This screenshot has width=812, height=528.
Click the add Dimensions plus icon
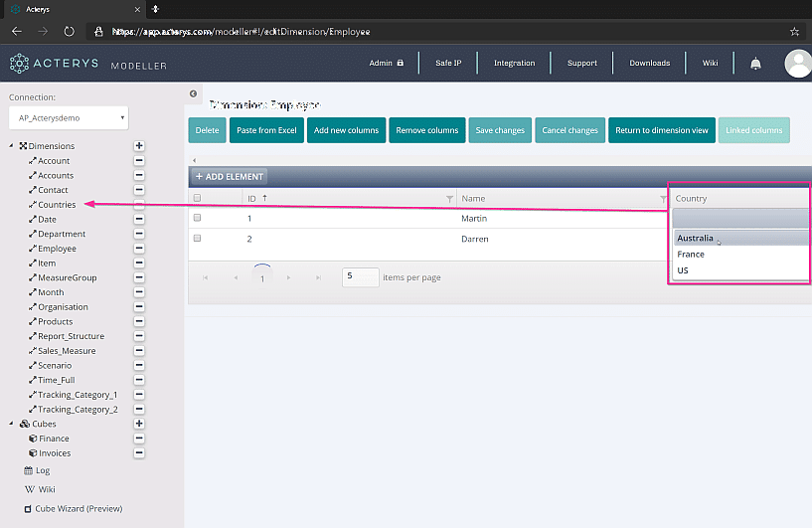139,146
